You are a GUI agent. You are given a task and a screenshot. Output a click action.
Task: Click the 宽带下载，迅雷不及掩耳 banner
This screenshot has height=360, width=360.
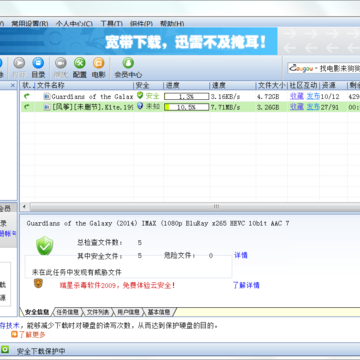pos(138,41)
